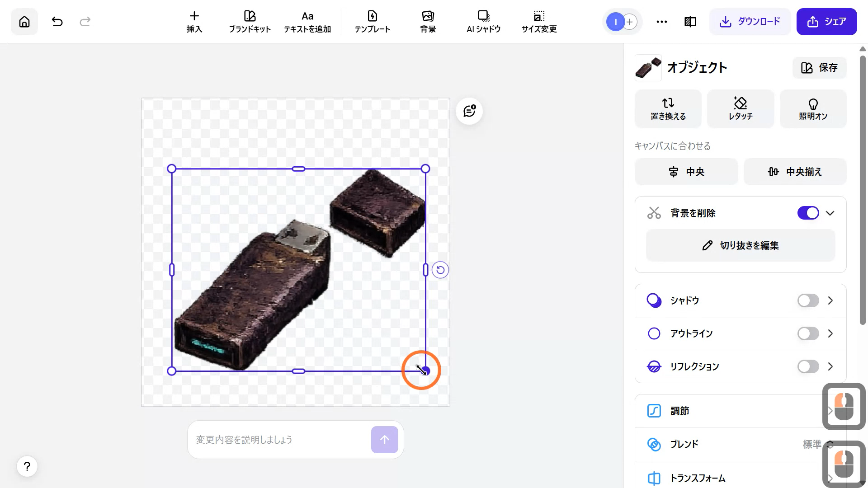Image resolution: width=868 pixels, height=488 pixels.
Task: Open the トランスフォーム transform section
Action: [x=740, y=478]
